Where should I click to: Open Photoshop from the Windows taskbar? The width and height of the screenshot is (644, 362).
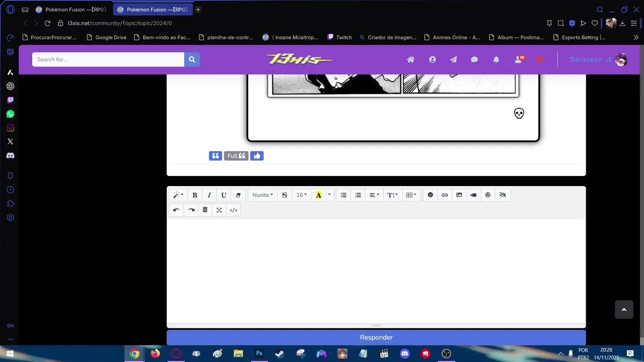pos(259,353)
